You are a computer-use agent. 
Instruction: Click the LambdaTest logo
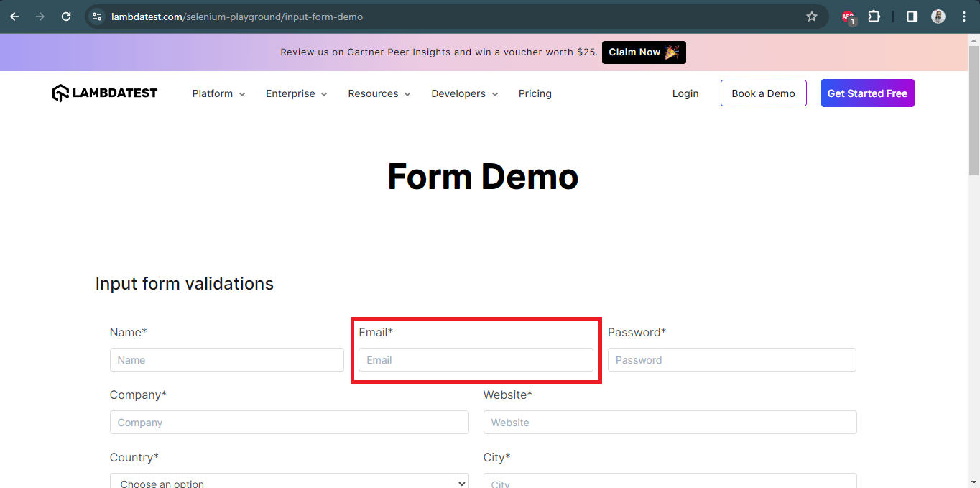[104, 93]
